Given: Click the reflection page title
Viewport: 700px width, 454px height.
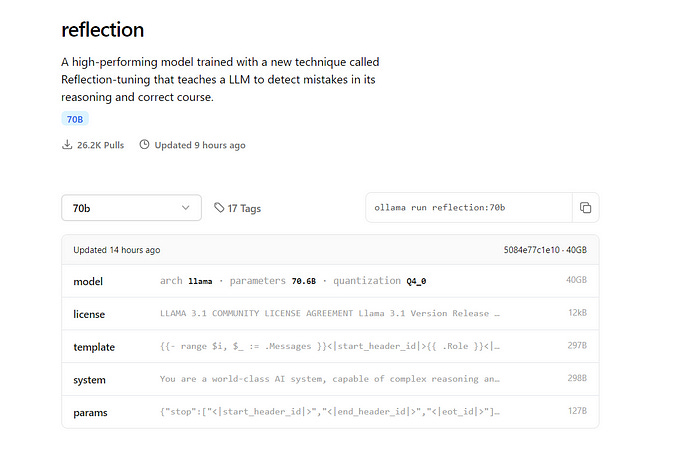Looking at the screenshot, I should pos(103,30).
